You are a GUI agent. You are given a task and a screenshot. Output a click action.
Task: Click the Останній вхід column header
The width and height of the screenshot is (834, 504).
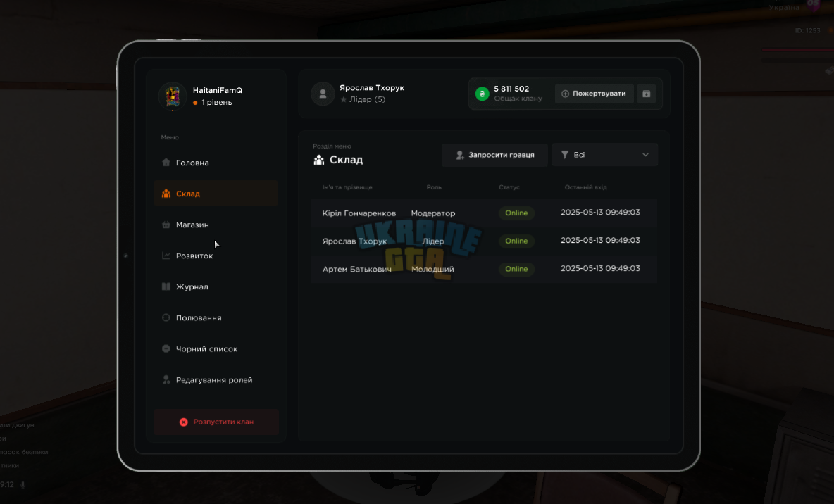click(585, 187)
